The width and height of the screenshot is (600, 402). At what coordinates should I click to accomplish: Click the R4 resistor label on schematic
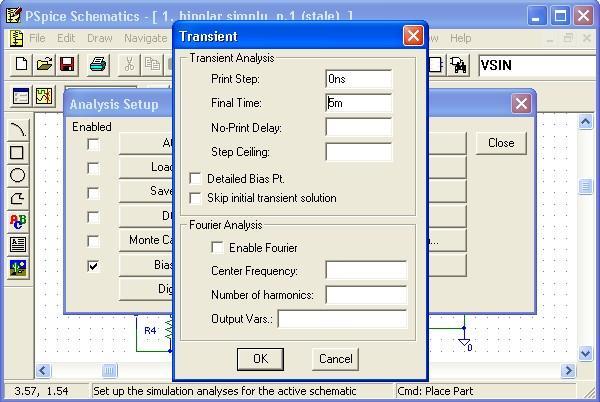pos(150,330)
